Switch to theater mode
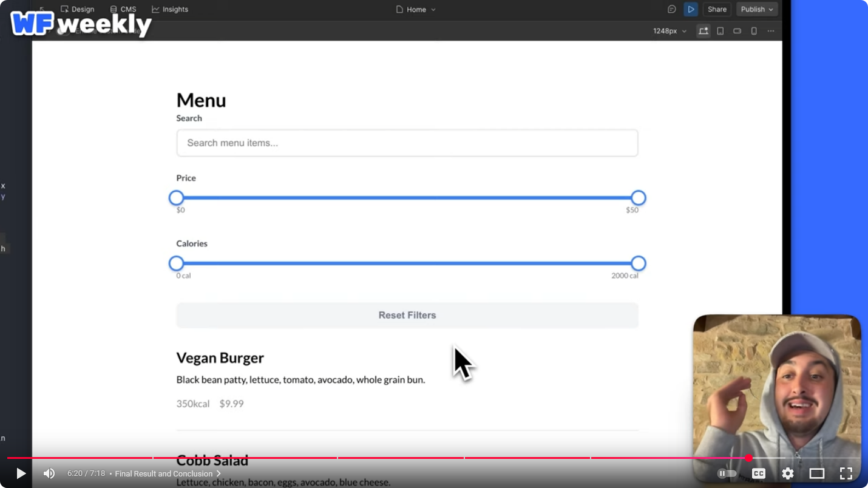The image size is (868, 488). (817, 473)
